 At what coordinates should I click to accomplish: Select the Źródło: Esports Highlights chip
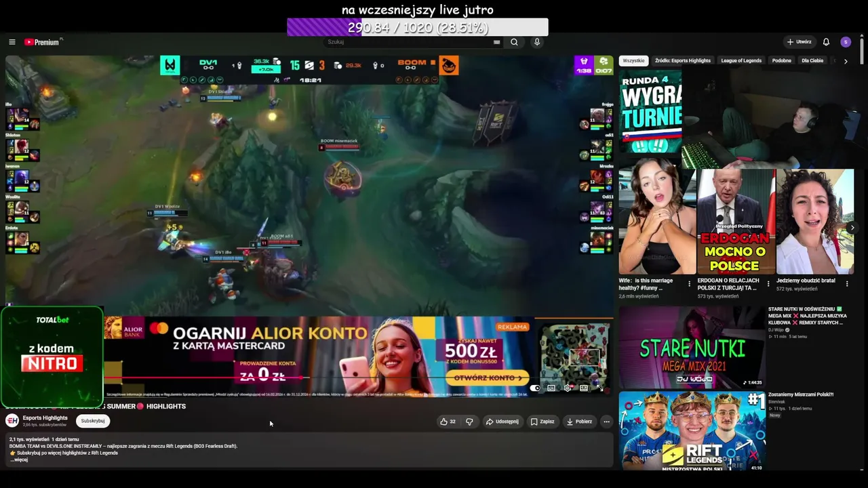click(683, 60)
